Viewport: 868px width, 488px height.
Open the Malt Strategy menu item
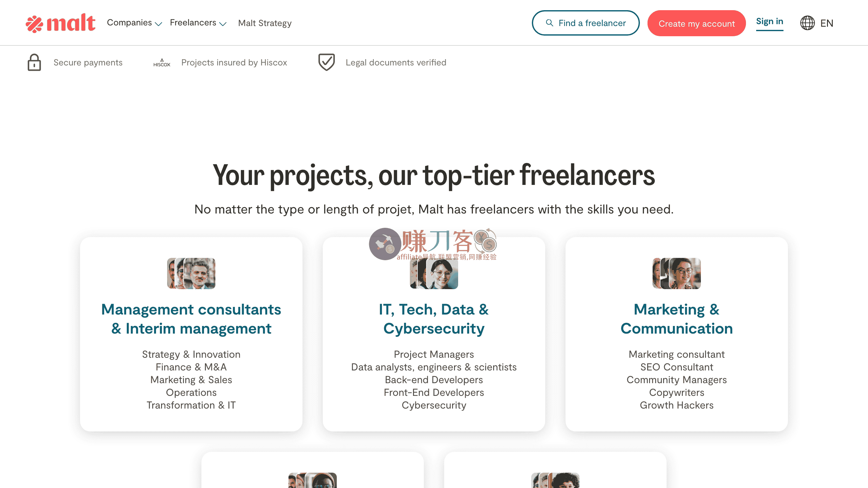[x=265, y=23]
